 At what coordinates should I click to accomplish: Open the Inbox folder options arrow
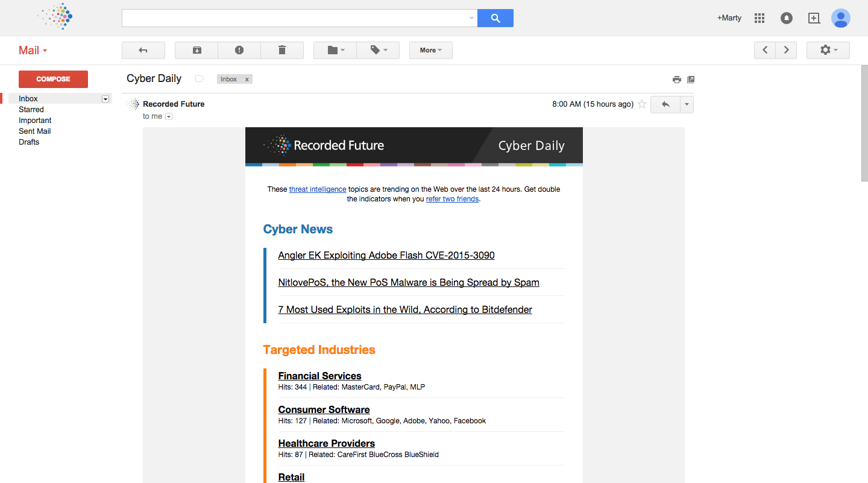[105, 99]
